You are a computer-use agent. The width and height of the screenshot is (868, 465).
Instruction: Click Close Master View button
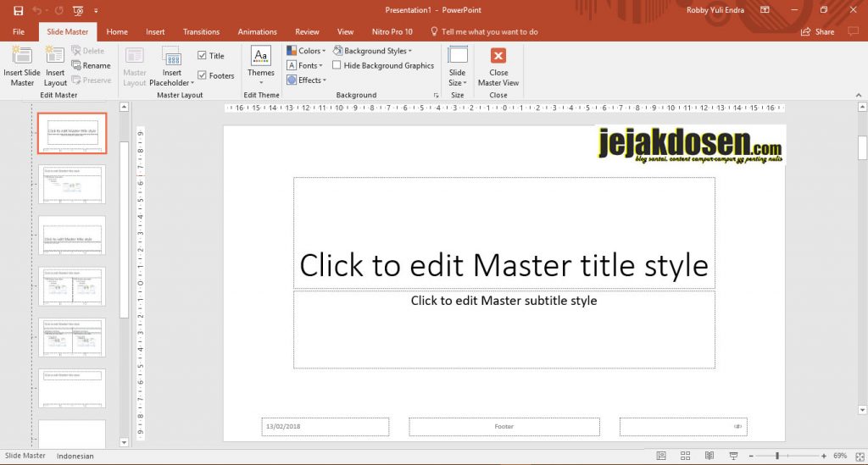pos(498,66)
